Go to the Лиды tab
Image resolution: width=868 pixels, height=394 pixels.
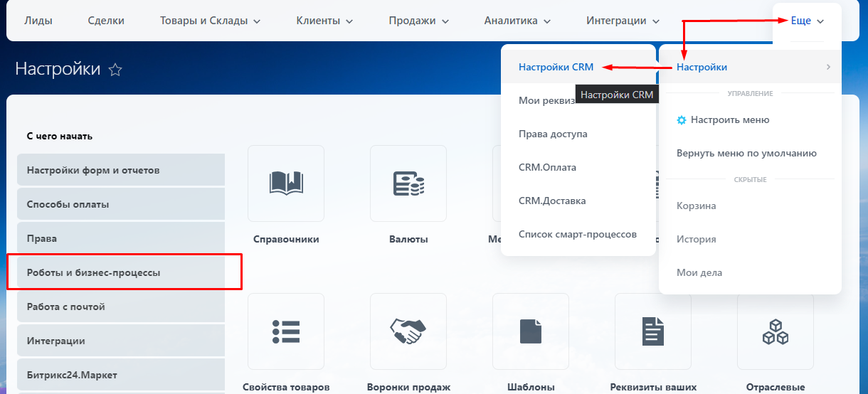tap(38, 21)
